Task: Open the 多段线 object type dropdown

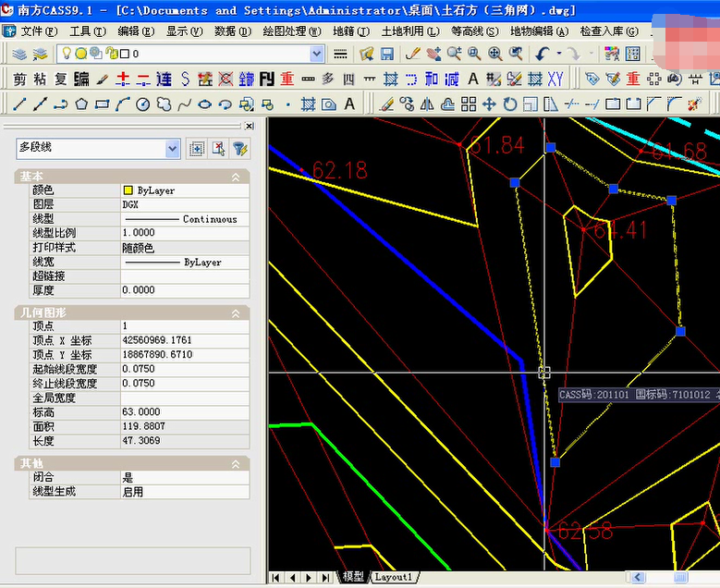Action: (172, 149)
